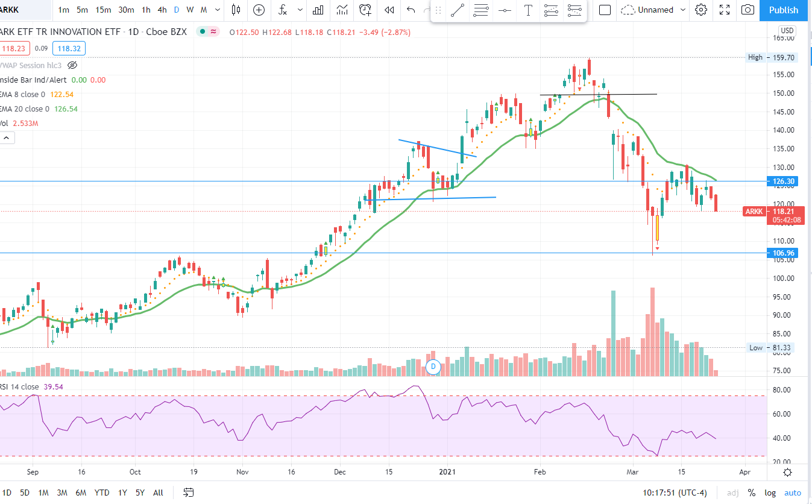Open the indicator templates icon
The height and width of the screenshot is (504, 812).
tap(342, 10)
